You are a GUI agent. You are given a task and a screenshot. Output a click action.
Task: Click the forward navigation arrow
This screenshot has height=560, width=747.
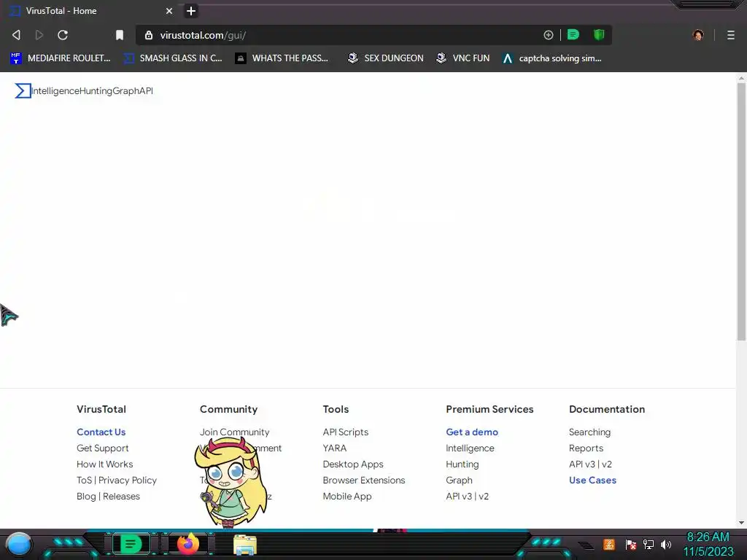tap(39, 35)
